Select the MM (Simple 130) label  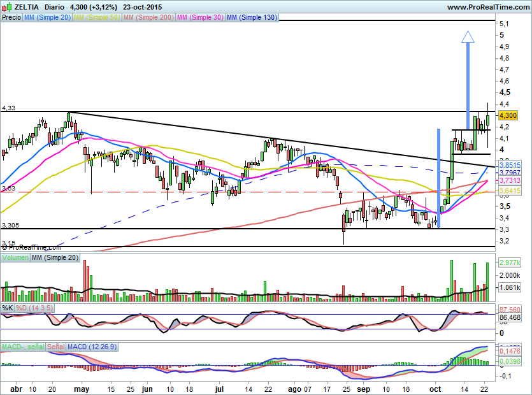pos(252,17)
